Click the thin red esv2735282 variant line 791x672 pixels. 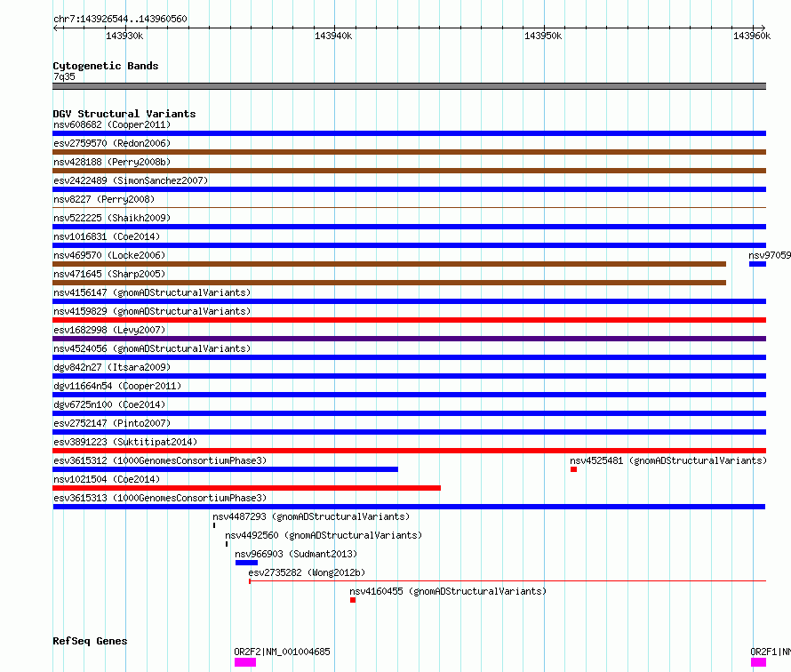coord(507,581)
